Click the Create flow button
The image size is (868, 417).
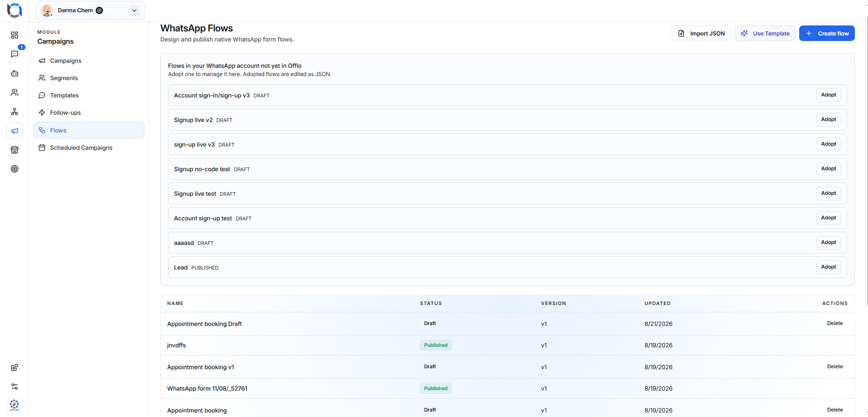(827, 33)
